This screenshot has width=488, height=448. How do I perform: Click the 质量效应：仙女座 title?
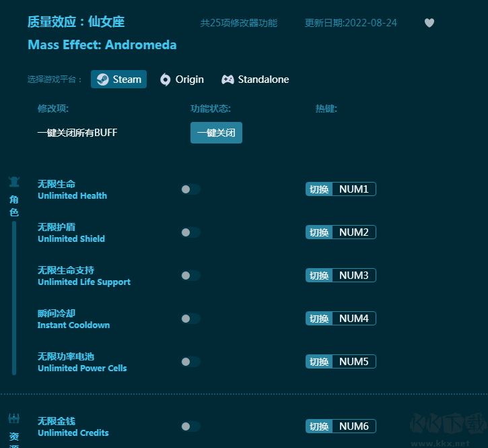tap(76, 22)
